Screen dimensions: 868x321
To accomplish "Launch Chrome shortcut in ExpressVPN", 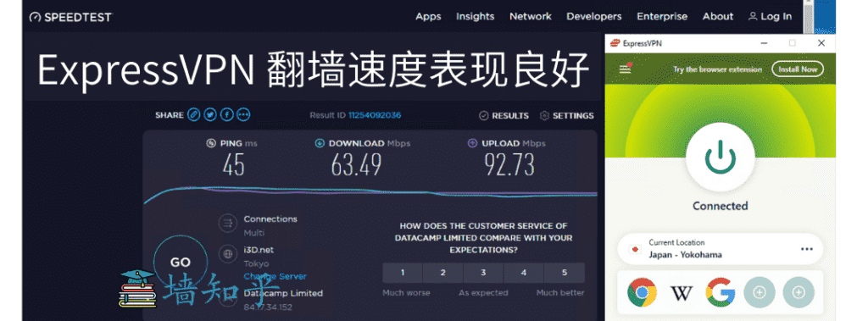I will 643,292.
